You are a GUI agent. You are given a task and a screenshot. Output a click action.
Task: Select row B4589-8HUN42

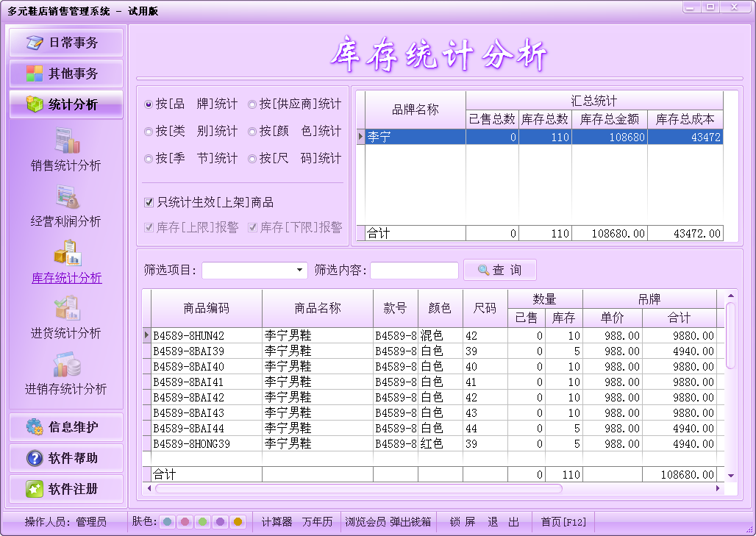[x=433, y=335]
